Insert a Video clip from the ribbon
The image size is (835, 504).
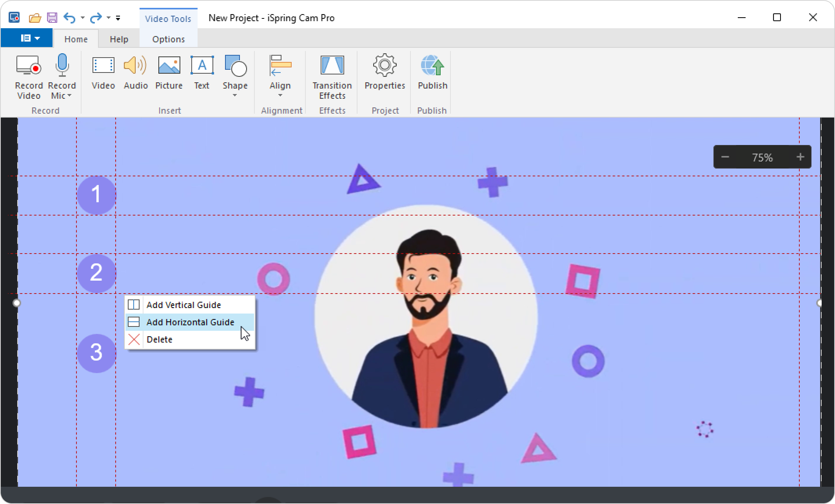coord(103,65)
